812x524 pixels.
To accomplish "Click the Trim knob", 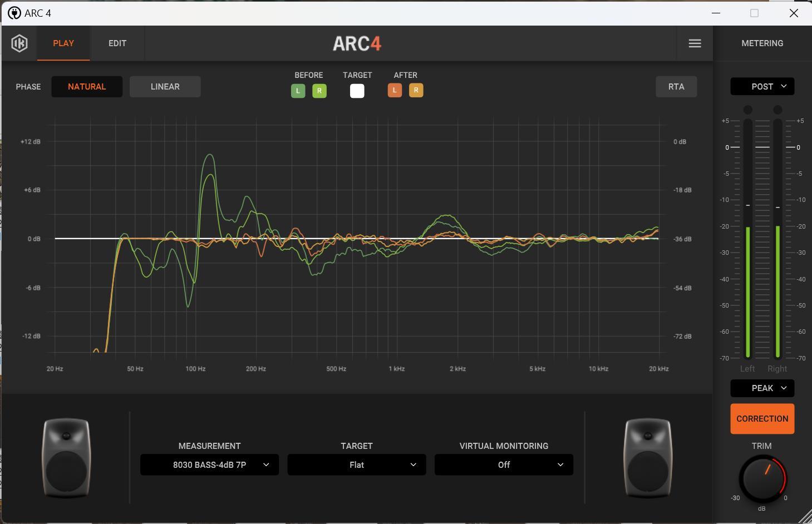I will point(762,478).
